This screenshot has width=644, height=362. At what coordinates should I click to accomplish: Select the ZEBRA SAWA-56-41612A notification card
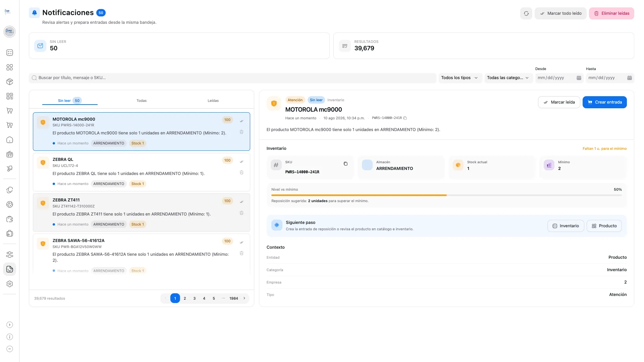[x=142, y=254]
